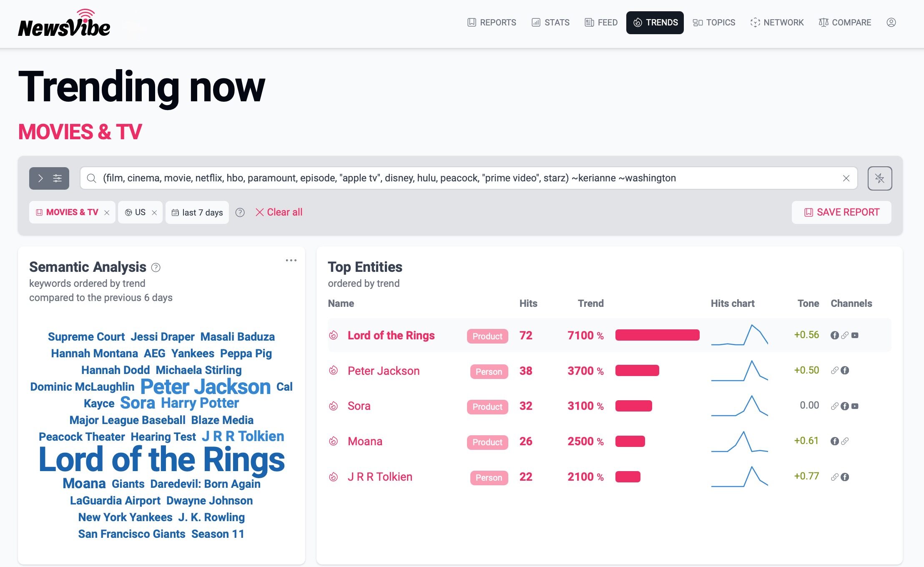Toggle the AI assist button right of the search bar
The width and height of the screenshot is (924, 567).
point(880,178)
